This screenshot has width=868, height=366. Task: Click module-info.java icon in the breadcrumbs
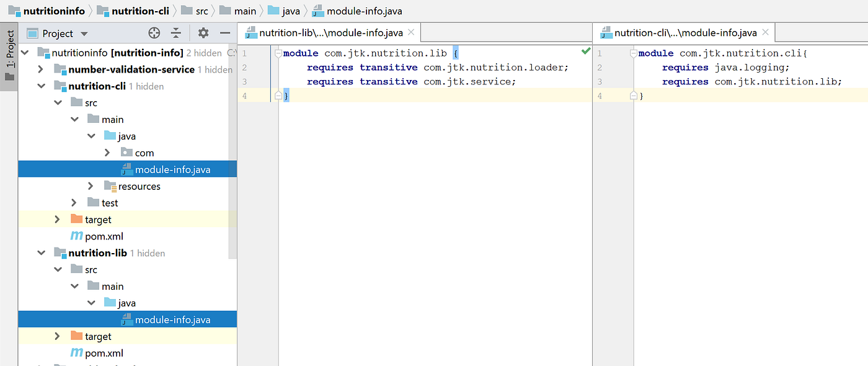pyautogui.click(x=319, y=11)
